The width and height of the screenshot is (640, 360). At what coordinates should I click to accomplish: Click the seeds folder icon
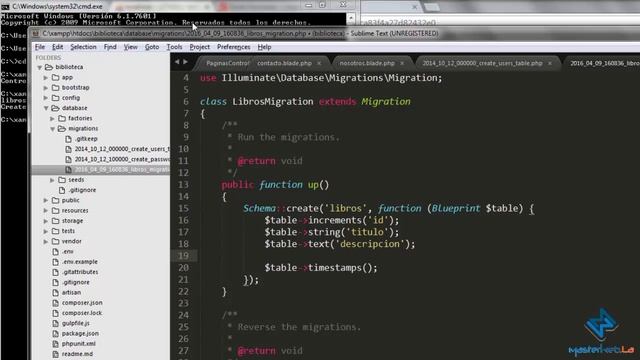tap(62, 180)
